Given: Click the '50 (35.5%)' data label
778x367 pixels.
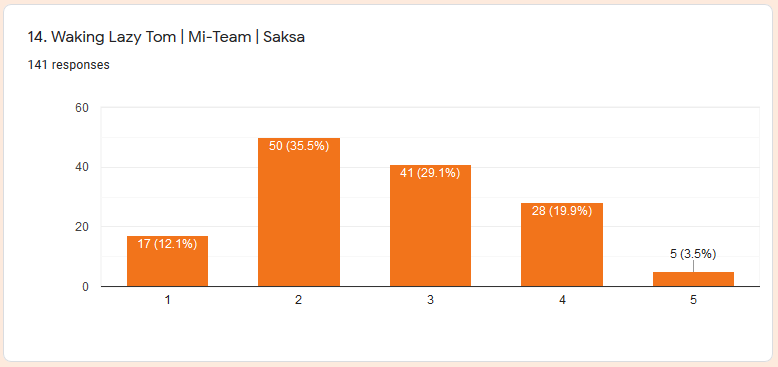Looking at the screenshot, I should coord(299,146).
